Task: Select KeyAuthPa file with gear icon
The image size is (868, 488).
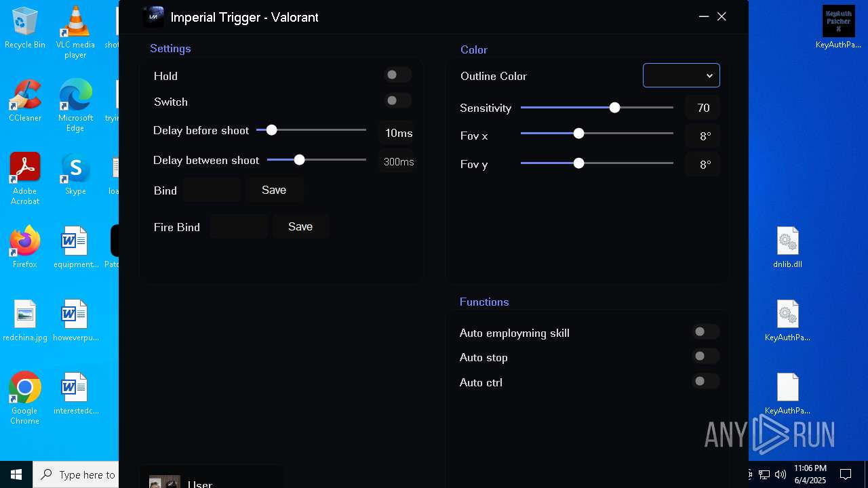Action: tap(787, 321)
